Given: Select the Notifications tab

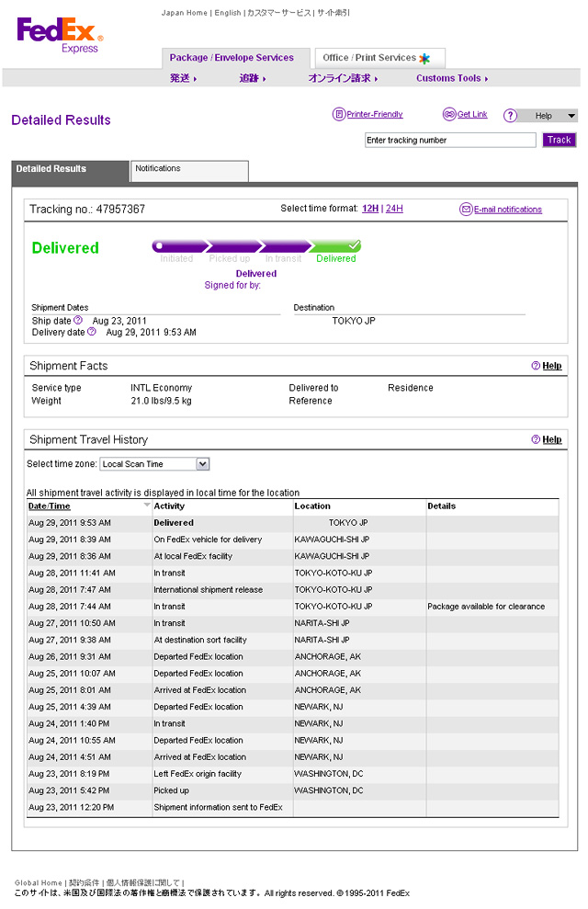Looking at the screenshot, I should [190, 171].
